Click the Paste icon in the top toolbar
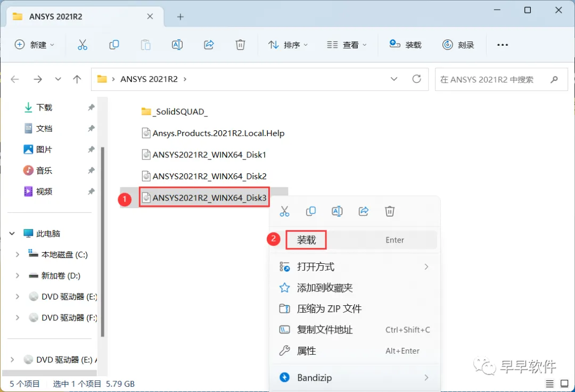 point(145,45)
